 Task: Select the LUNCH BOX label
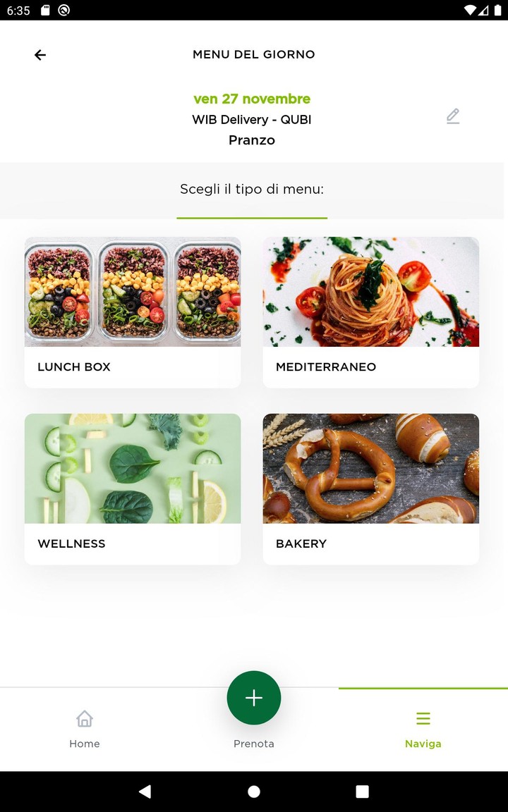point(74,367)
